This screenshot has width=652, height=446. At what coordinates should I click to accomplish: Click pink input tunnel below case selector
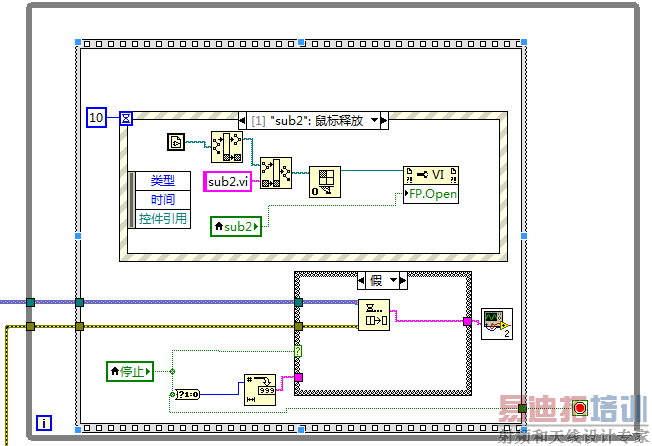click(299, 377)
